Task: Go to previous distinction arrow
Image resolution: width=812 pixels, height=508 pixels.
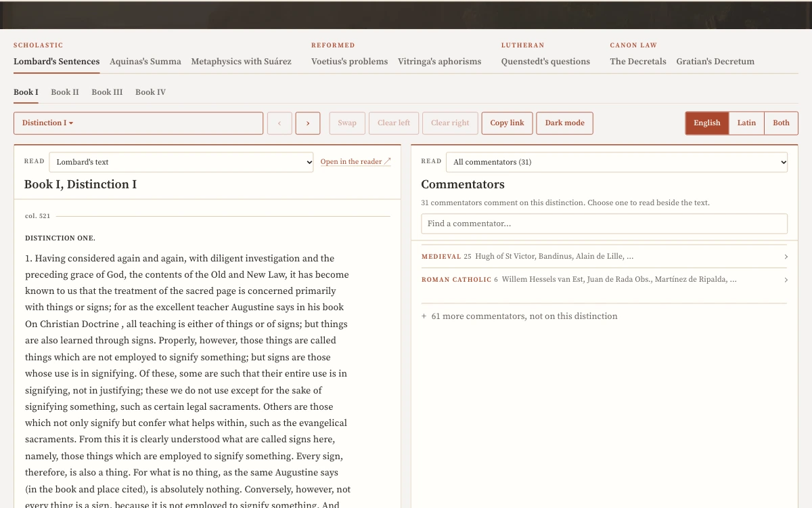Action: [279, 123]
